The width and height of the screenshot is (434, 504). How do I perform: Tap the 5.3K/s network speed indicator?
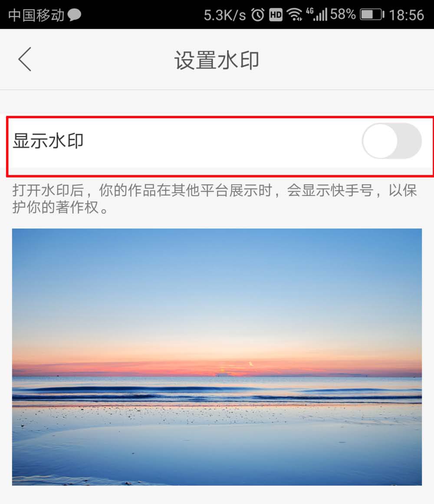[225, 15]
